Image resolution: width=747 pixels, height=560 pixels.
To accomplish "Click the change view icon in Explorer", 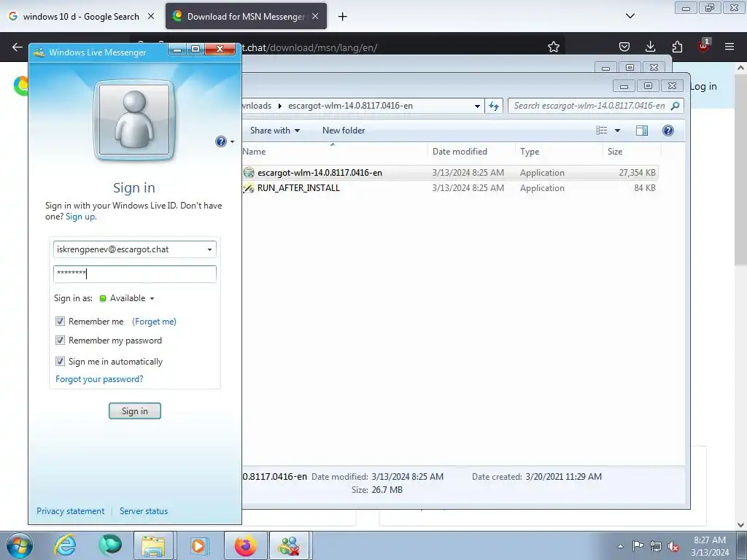I will [602, 131].
